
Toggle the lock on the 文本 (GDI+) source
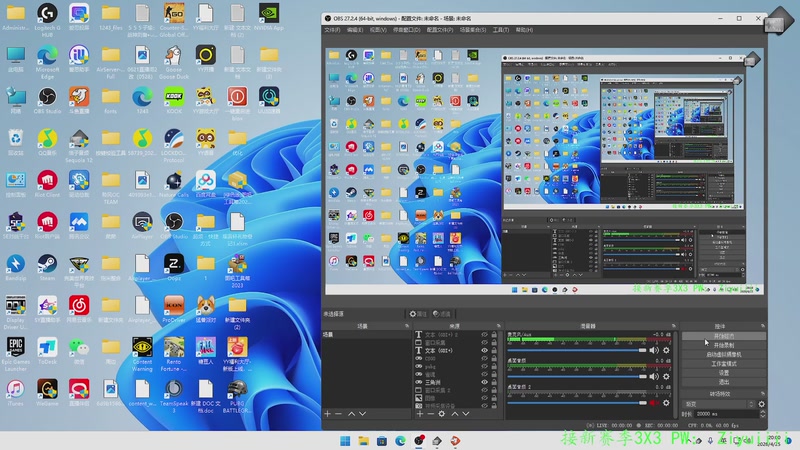pyautogui.click(x=494, y=351)
